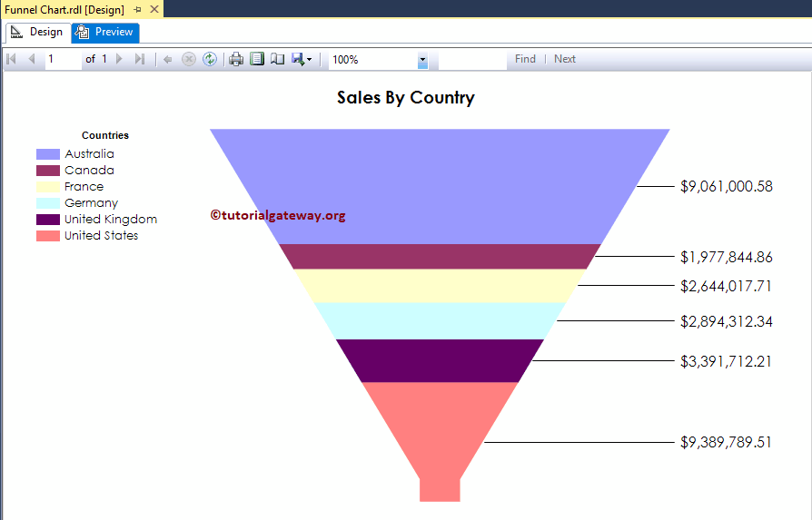Expand the 100% zoom dropdown
Viewport: 812px width, 520px height.
pyautogui.click(x=422, y=60)
